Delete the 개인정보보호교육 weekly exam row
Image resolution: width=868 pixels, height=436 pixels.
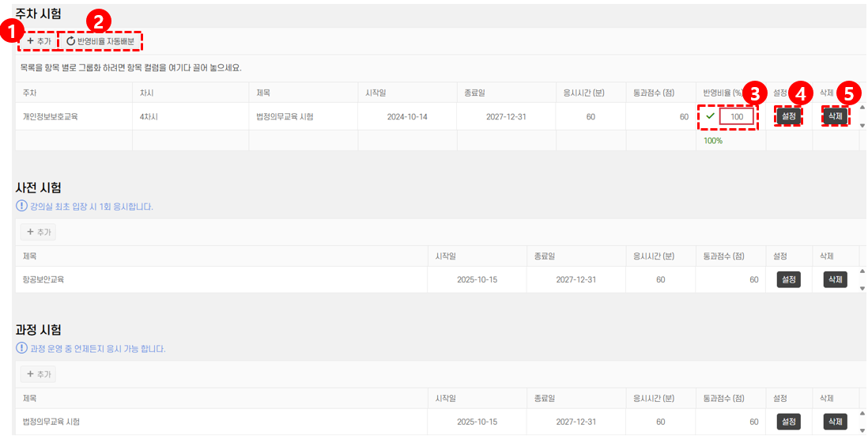point(835,116)
